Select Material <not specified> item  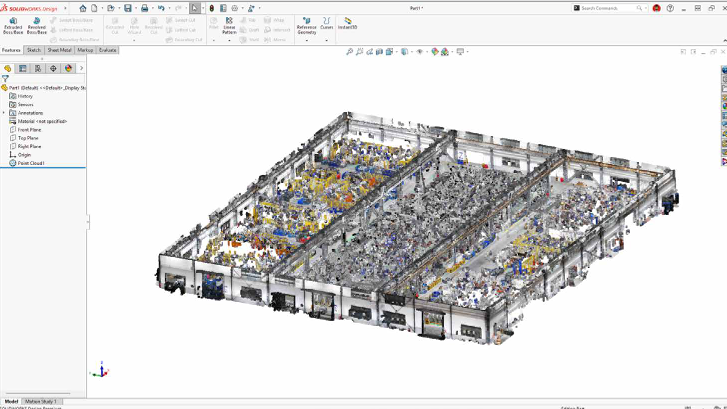point(42,121)
